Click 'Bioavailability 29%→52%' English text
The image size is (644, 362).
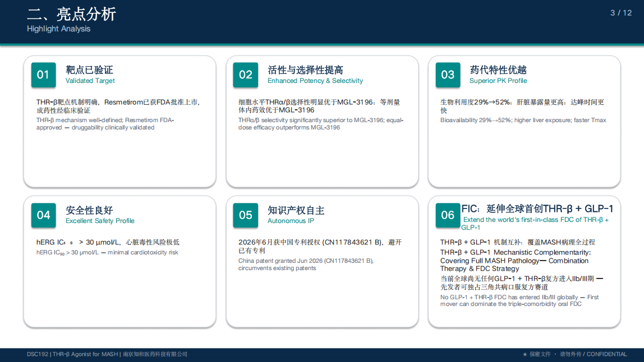tap(523, 120)
